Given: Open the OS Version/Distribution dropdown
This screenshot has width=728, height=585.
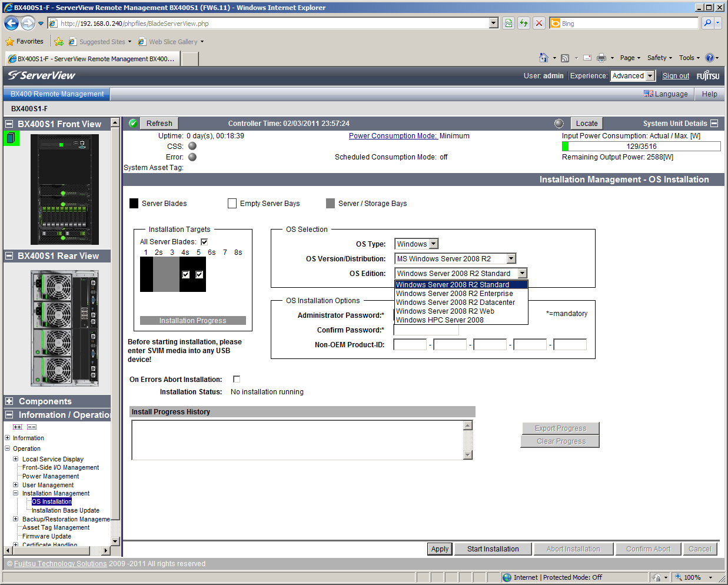Looking at the screenshot, I should pyautogui.click(x=455, y=258).
